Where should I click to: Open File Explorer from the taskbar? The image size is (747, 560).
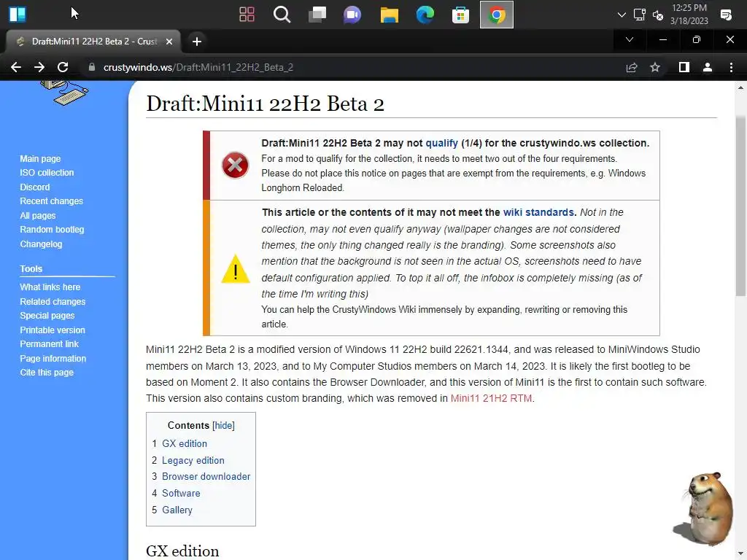coord(390,15)
